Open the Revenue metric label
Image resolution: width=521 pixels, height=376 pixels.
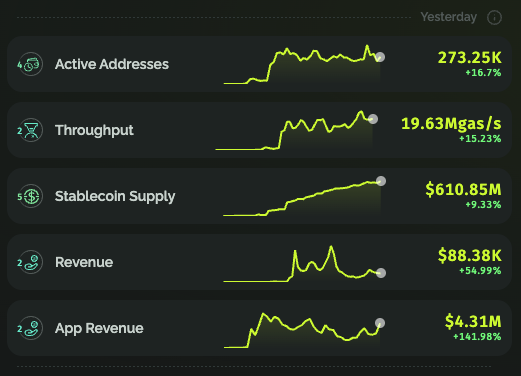(x=84, y=262)
